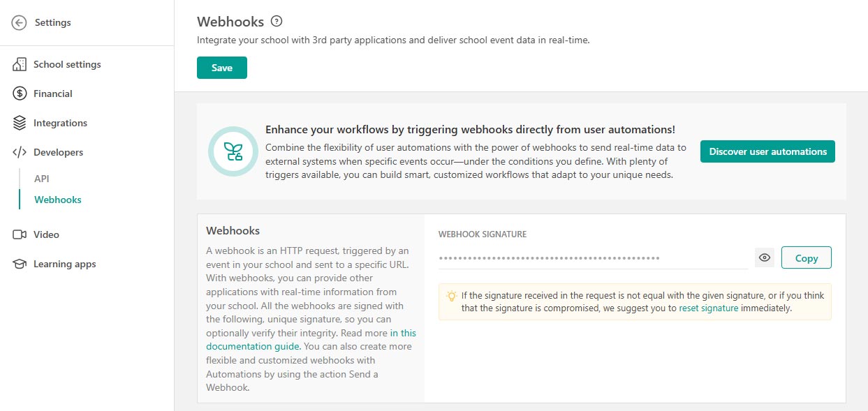Click the reset signature link
Image resolution: width=868 pixels, height=411 pixels.
tap(708, 308)
